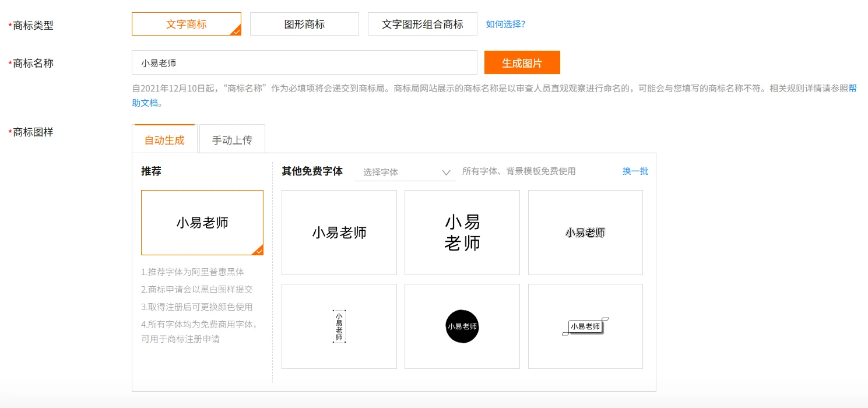Pick the two-line 小易 老师 layout thumbnail
868x408 pixels.
tap(462, 233)
